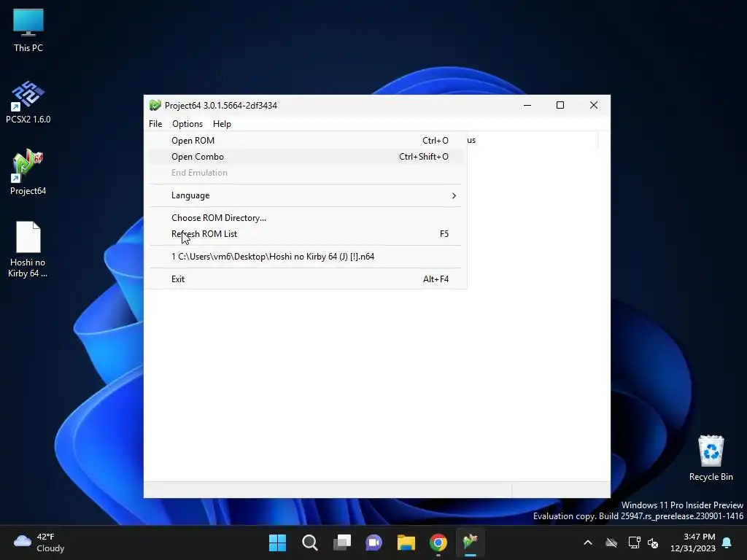747x560 pixels.
Task: Close the Project64 window
Action: [x=594, y=105]
